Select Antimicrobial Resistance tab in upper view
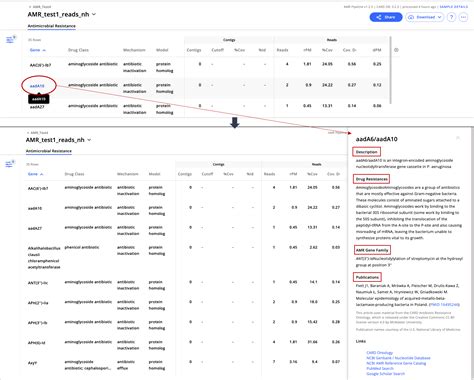 52,26
